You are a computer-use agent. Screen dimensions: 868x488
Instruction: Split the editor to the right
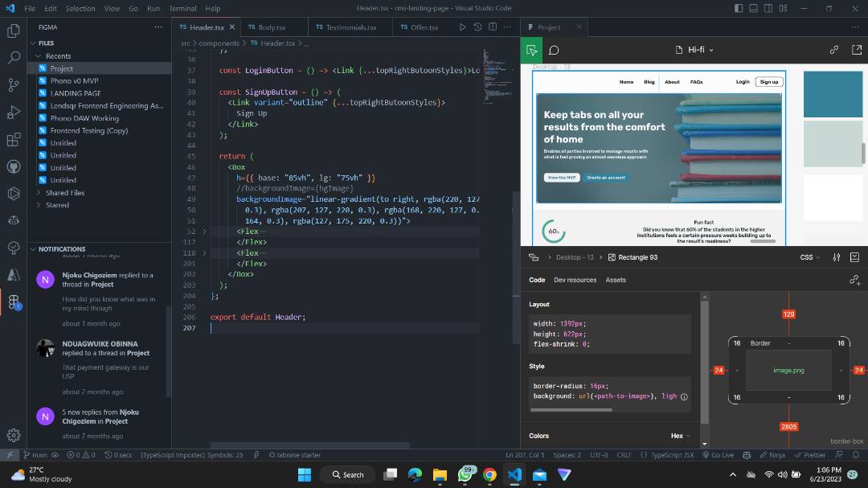[x=492, y=27]
